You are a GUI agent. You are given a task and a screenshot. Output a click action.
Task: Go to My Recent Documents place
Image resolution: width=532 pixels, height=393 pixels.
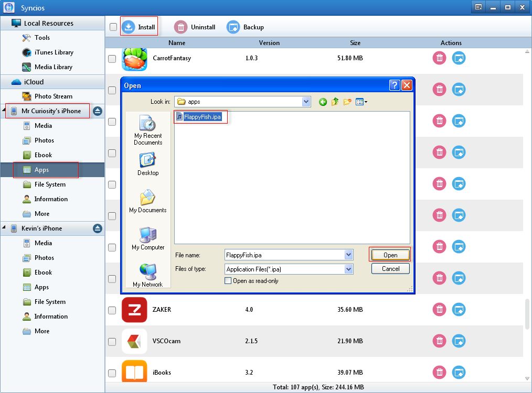pos(148,130)
